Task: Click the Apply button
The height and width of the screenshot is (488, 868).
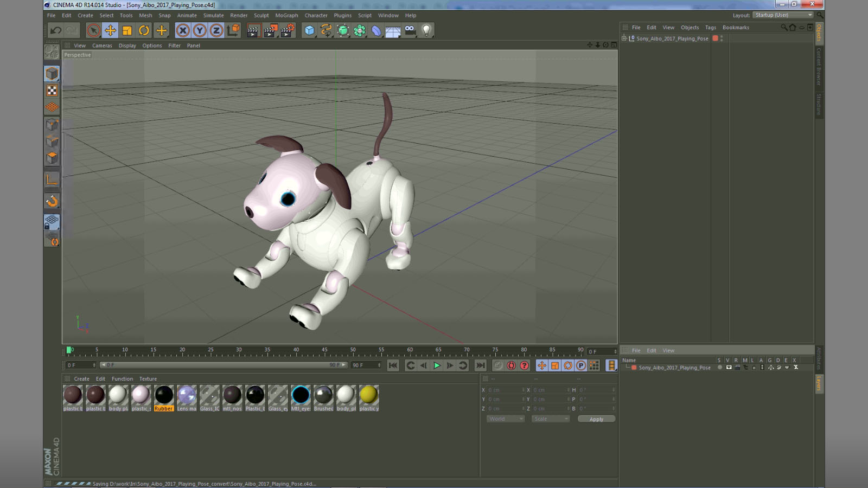Action: (596, 419)
